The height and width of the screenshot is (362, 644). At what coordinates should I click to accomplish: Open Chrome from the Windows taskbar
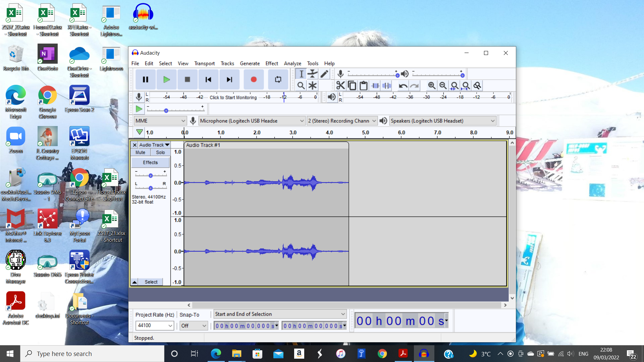(x=382, y=354)
